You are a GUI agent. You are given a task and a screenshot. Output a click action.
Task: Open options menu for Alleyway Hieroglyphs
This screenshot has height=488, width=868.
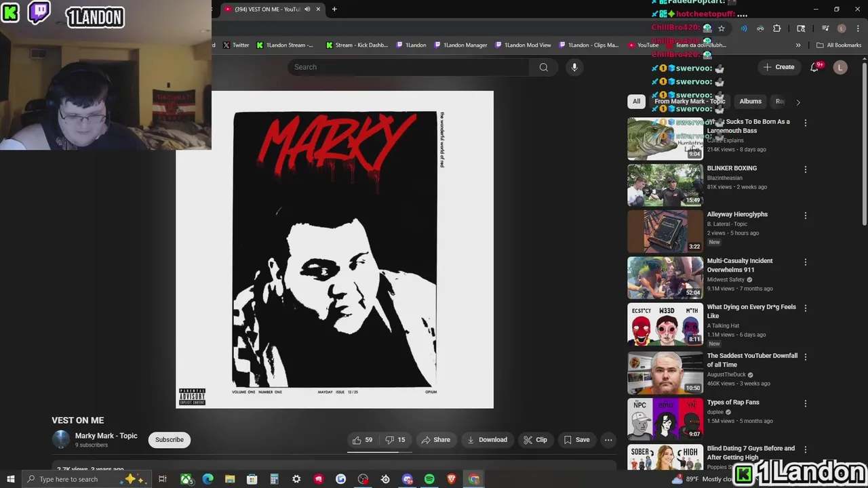806,216
